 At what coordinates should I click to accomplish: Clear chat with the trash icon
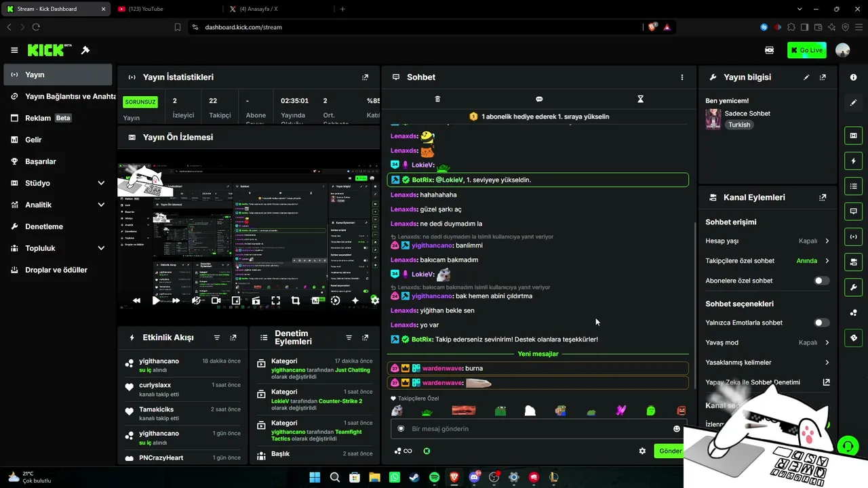click(437, 99)
